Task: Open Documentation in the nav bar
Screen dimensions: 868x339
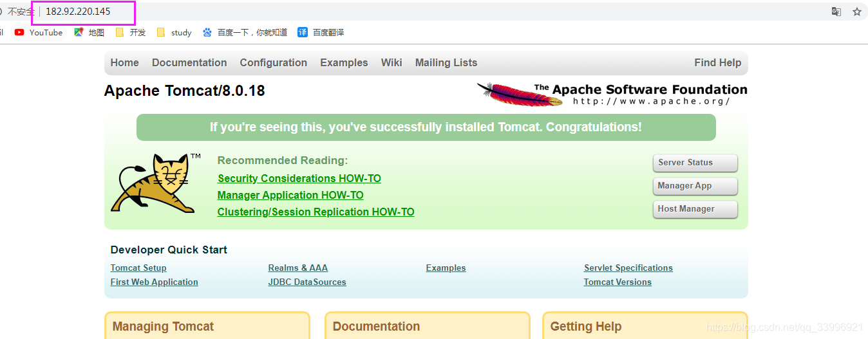Action: click(x=189, y=62)
